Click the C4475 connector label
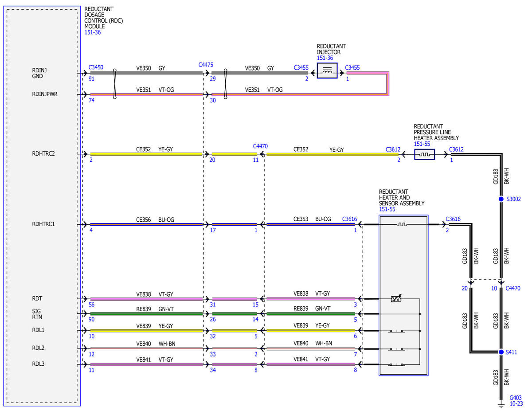Screen dimensions: 532x411 [206, 65]
